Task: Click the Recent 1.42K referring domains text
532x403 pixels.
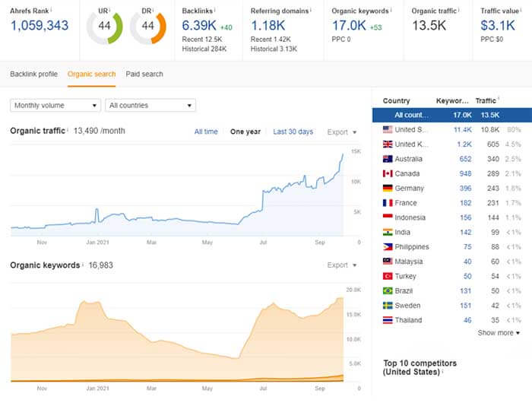Action: point(271,40)
